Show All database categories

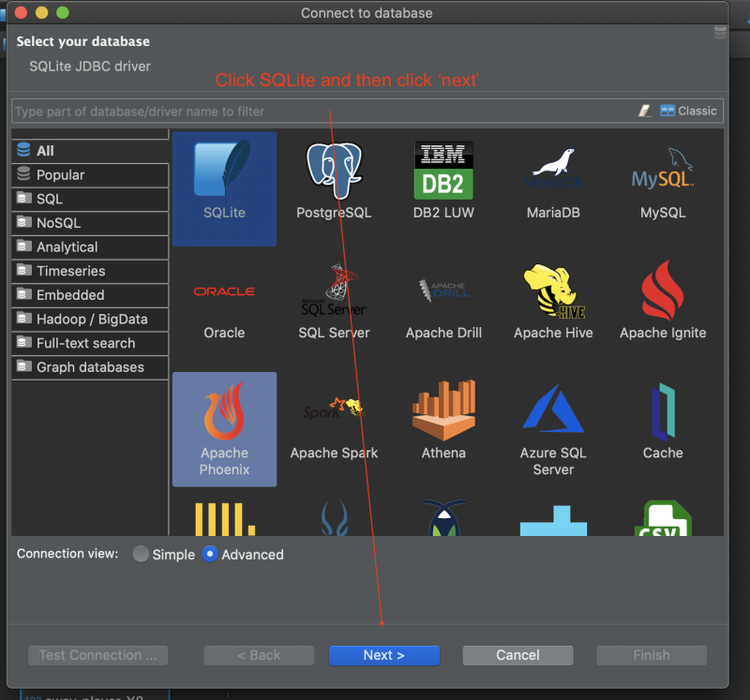coord(90,151)
